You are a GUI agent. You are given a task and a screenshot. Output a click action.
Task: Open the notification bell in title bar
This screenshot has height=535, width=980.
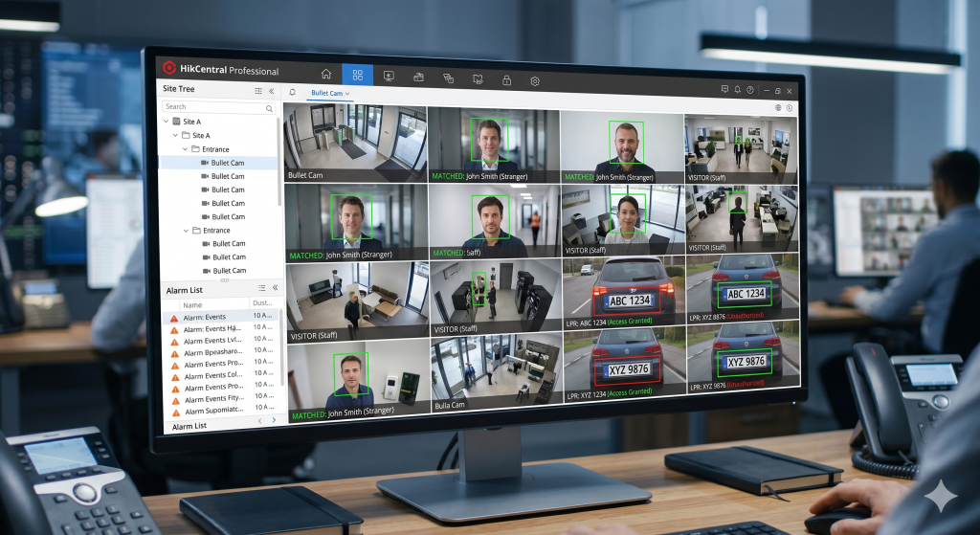(738, 90)
